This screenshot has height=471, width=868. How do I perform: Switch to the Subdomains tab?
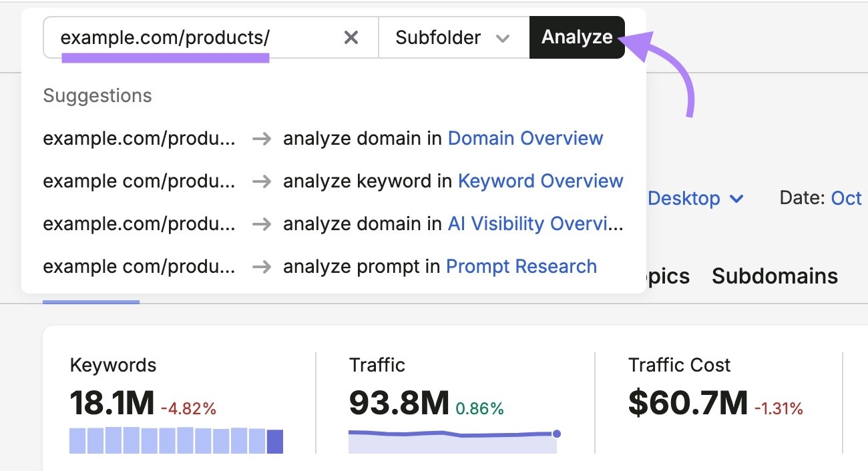coord(775,276)
